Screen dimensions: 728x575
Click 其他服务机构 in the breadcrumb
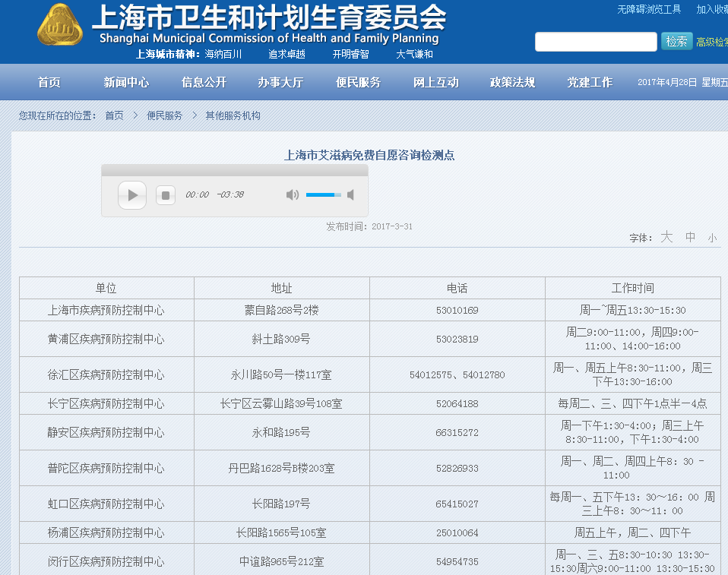point(233,115)
